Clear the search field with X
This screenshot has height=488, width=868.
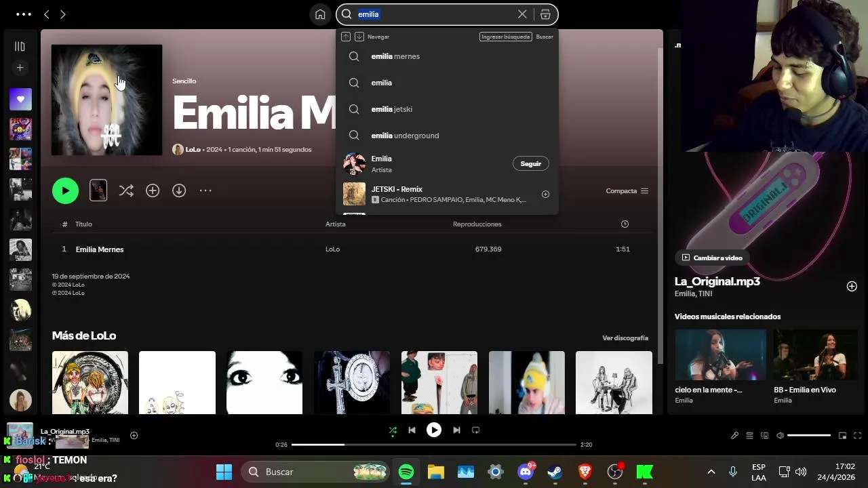tap(522, 14)
